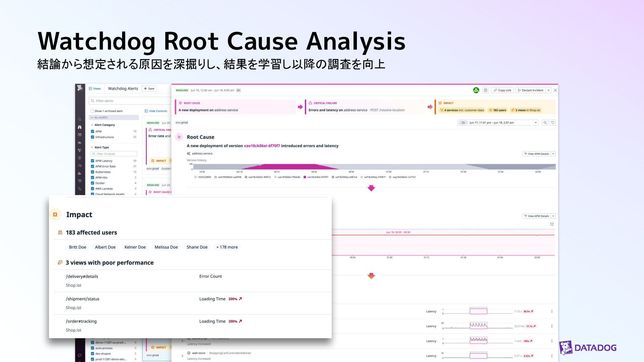Open the Infrastructure nodes sidebar icon

[79, 150]
